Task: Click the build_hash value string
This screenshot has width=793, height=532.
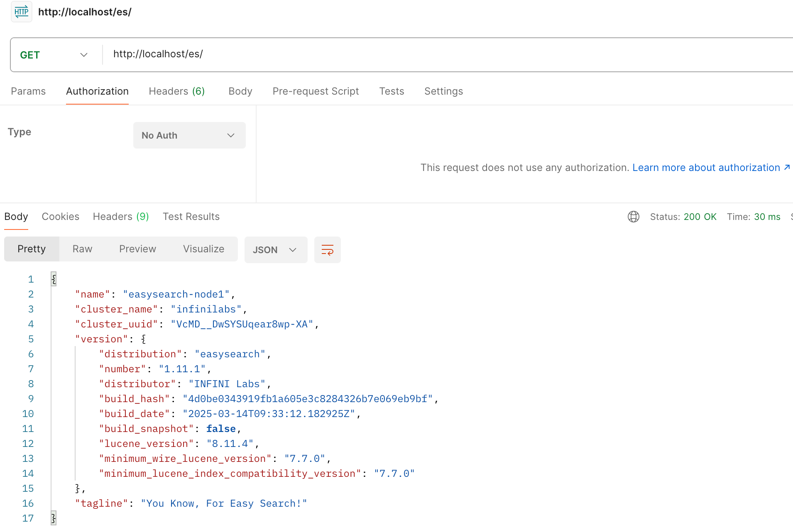Action: (x=308, y=399)
